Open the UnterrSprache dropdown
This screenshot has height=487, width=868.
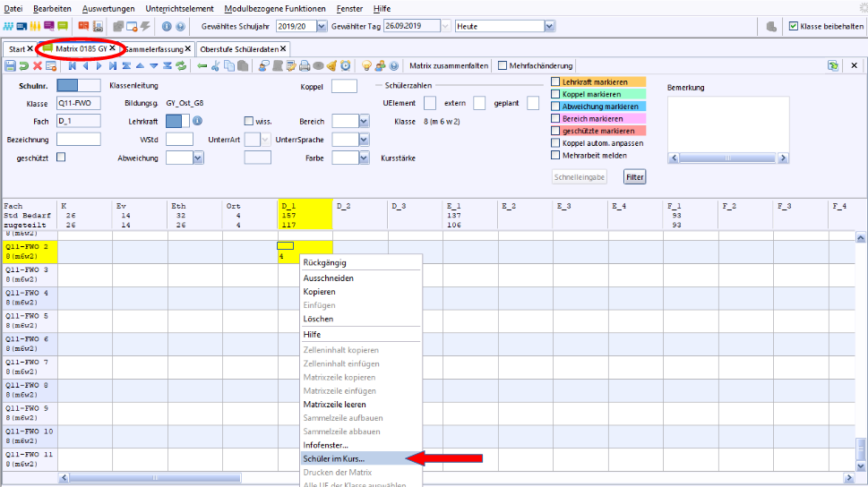(x=364, y=140)
